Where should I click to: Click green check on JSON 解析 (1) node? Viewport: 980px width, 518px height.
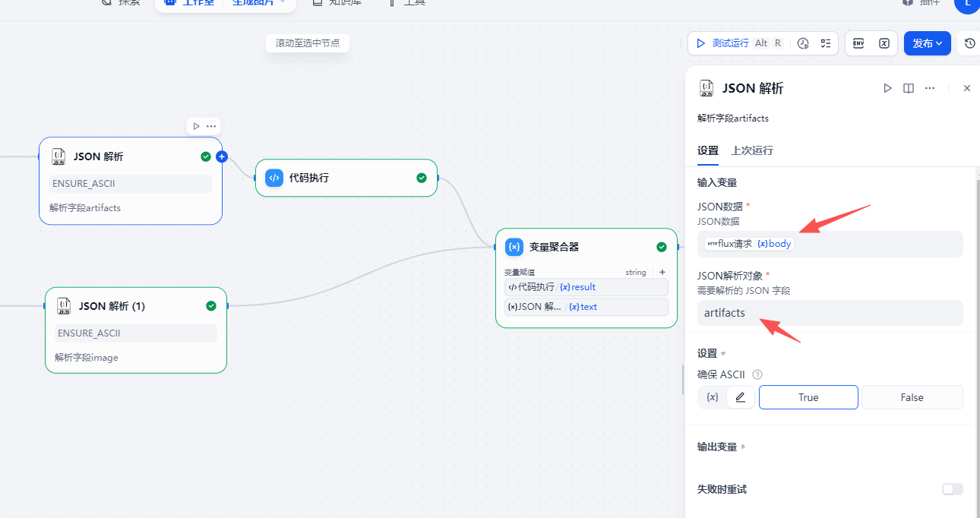(211, 306)
